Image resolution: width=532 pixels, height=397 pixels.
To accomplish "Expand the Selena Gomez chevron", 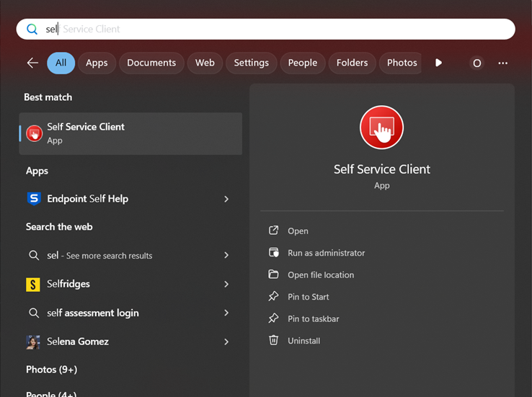I will pyautogui.click(x=226, y=342).
